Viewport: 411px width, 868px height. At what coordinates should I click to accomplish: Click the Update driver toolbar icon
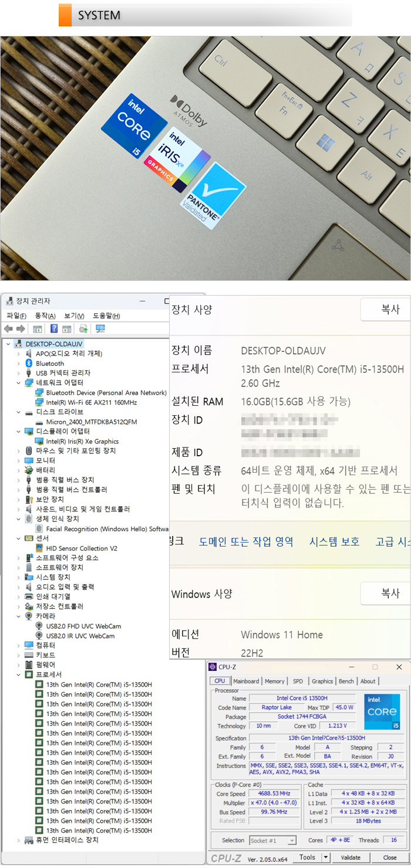(x=83, y=329)
